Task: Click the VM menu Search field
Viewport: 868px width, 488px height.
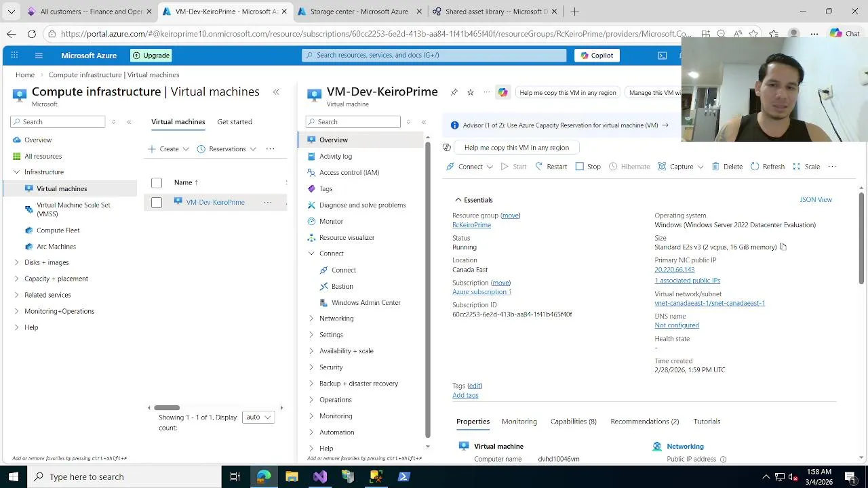Action: point(353,122)
